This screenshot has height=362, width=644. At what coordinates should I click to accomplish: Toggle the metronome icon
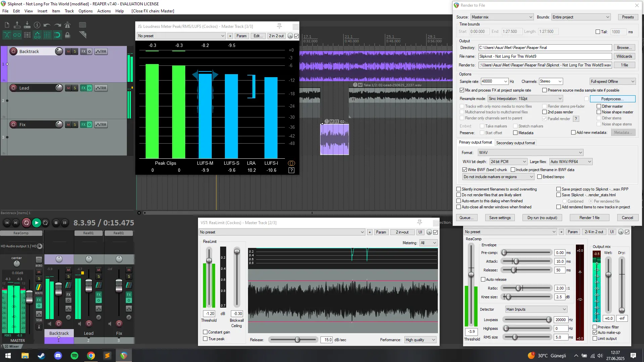click(67, 25)
